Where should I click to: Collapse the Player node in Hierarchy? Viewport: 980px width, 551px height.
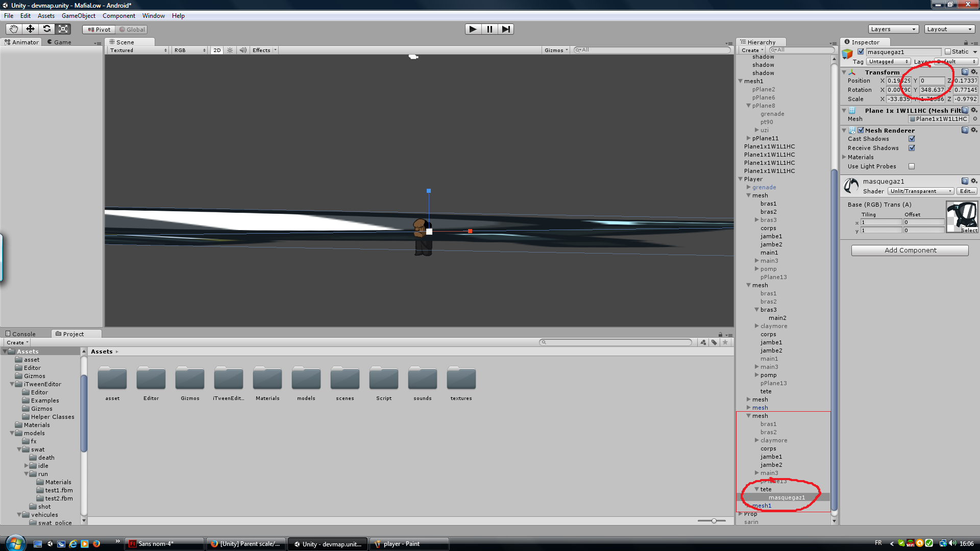point(741,179)
